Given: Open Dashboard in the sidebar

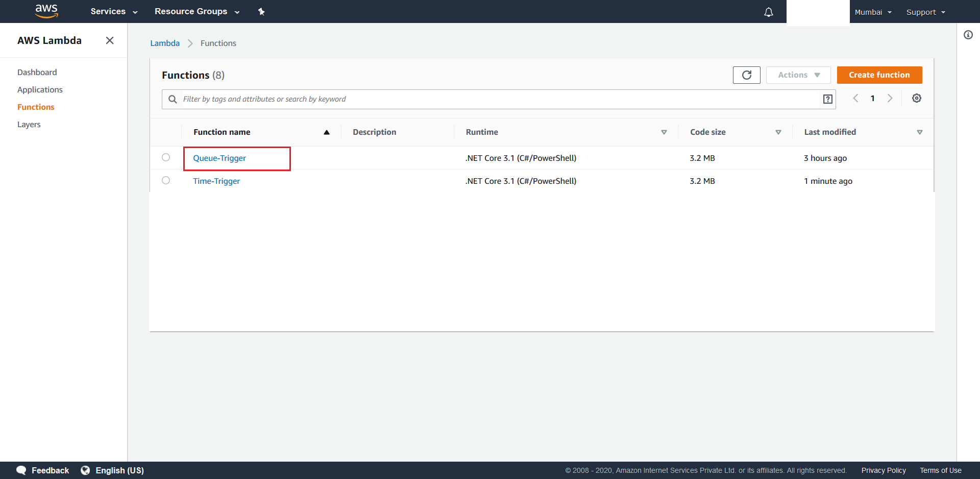Looking at the screenshot, I should pos(37,72).
